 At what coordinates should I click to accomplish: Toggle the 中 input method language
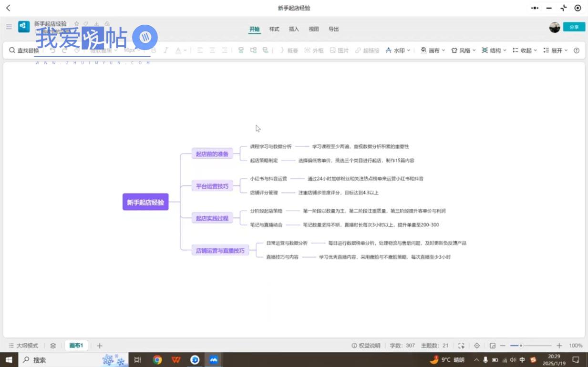522,360
